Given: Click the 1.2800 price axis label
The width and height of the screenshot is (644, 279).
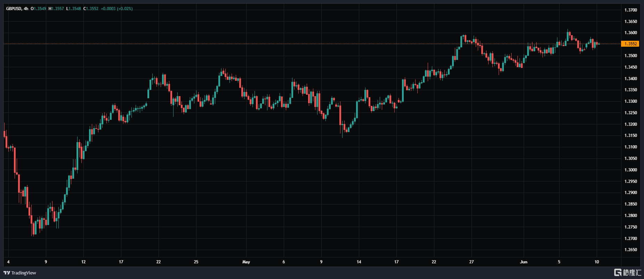Looking at the screenshot, I should coord(630,216).
